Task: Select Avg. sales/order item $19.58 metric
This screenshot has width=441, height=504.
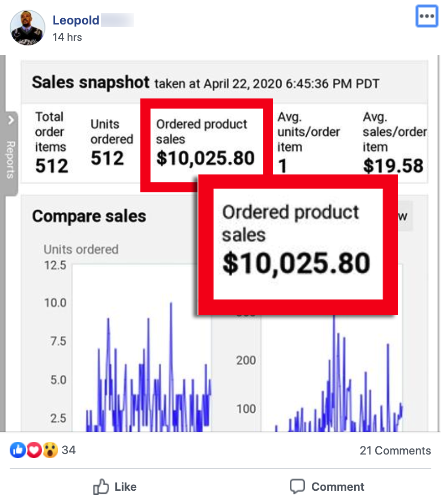Action: tap(393, 142)
